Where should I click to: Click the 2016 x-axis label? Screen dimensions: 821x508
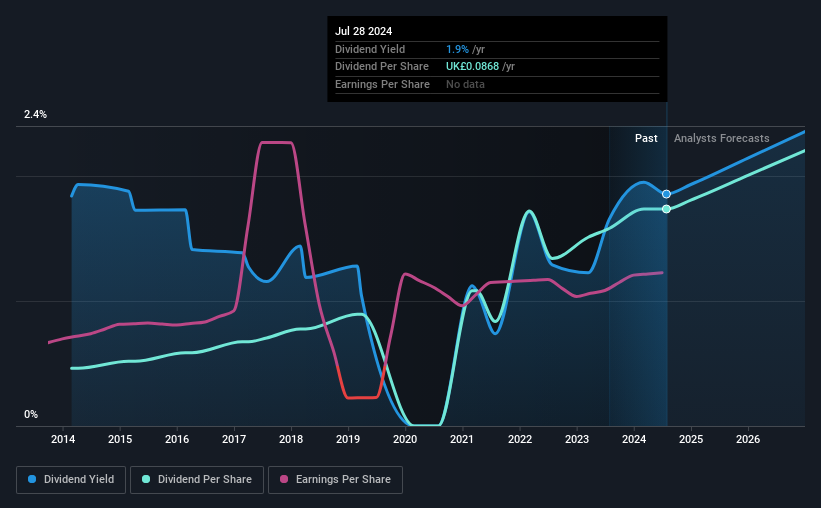[x=177, y=439]
